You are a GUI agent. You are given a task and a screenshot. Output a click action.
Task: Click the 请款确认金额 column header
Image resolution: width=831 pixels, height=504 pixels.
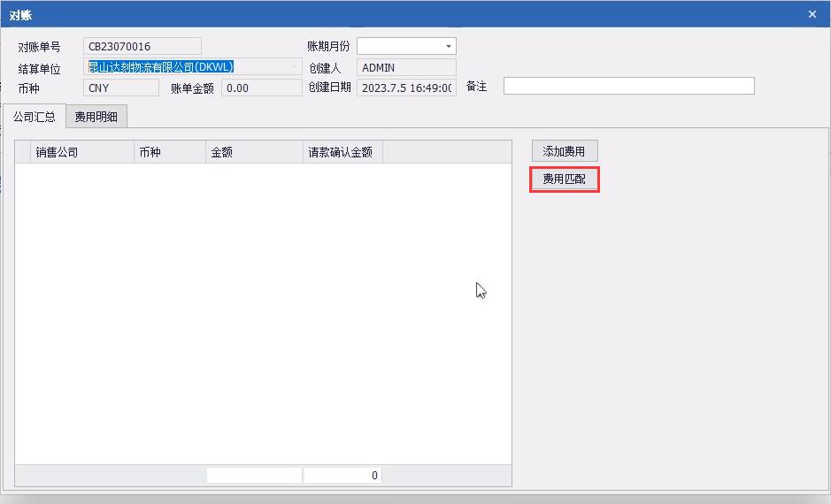342,152
